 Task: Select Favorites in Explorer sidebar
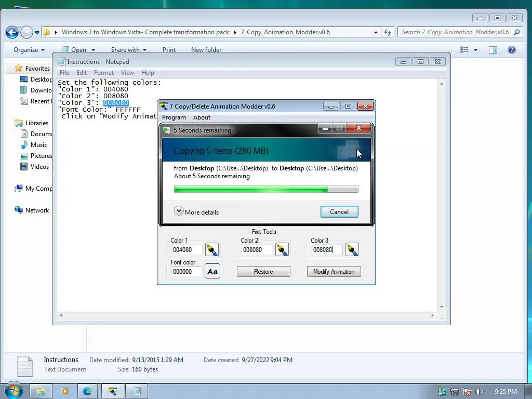pos(33,68)
